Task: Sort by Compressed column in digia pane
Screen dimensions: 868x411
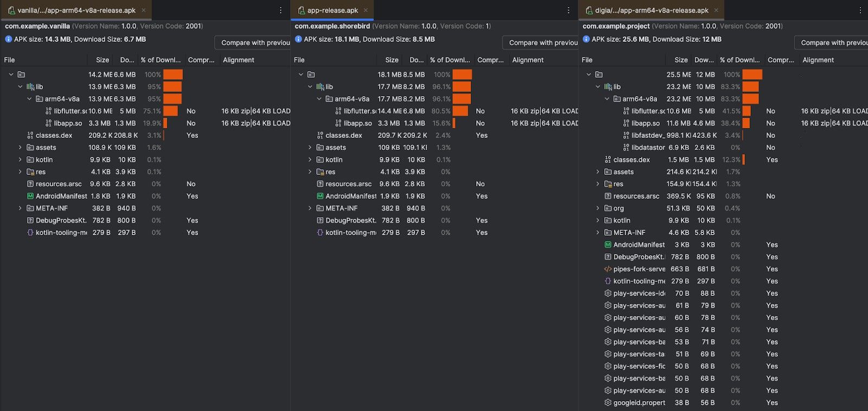Action: point(781,60)
